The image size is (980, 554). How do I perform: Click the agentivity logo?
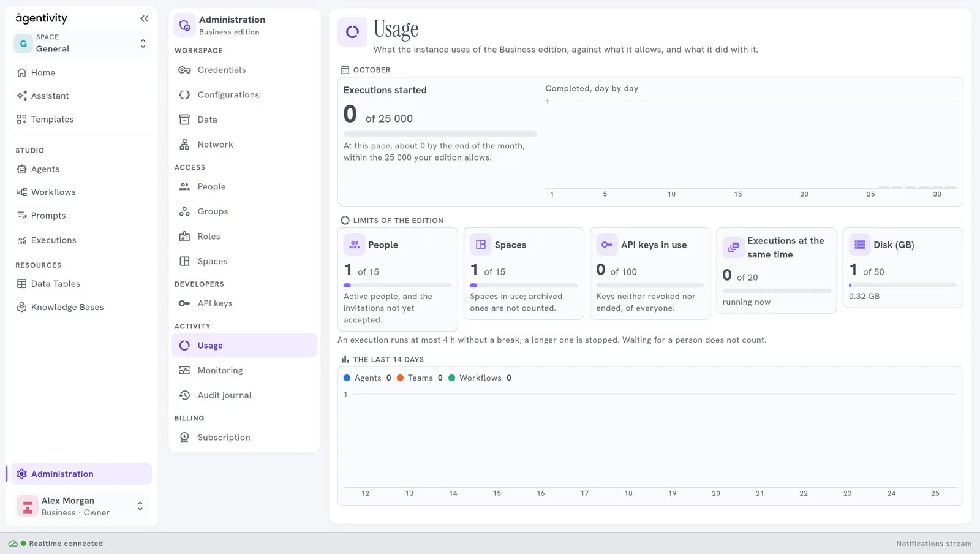tap(42, 18)
